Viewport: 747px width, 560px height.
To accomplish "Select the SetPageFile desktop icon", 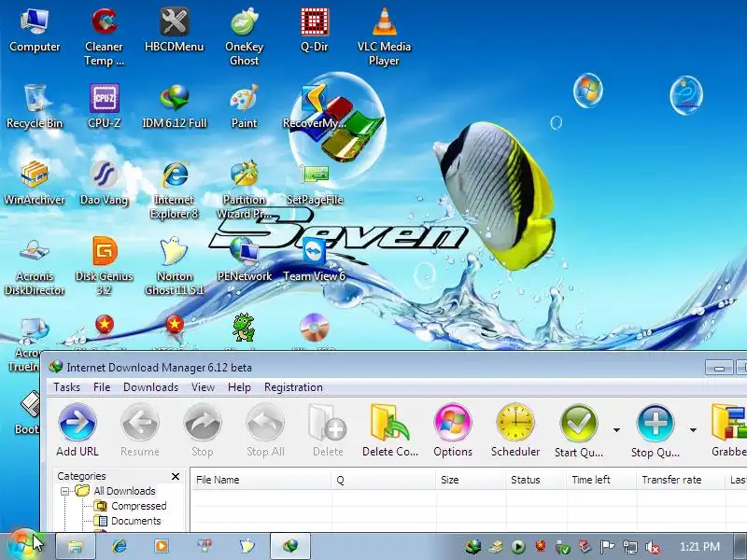I will click(315, 183).
